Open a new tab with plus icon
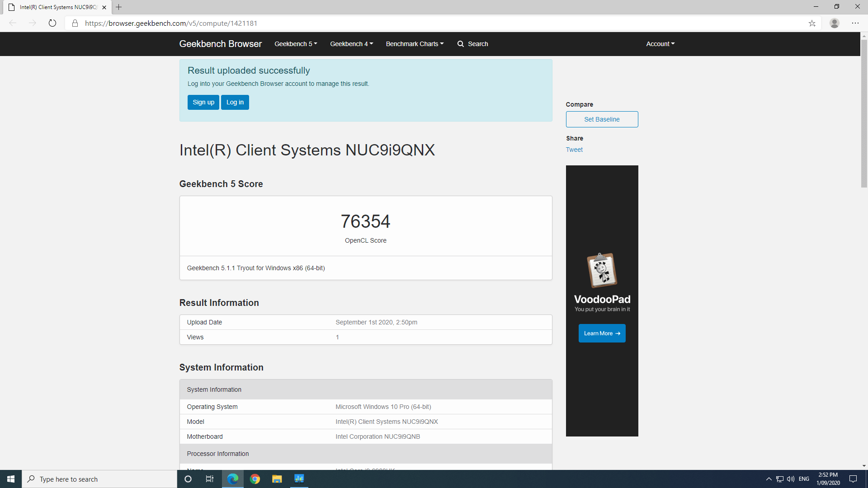This screenshot has width=868, height=488. pos(119,7)
